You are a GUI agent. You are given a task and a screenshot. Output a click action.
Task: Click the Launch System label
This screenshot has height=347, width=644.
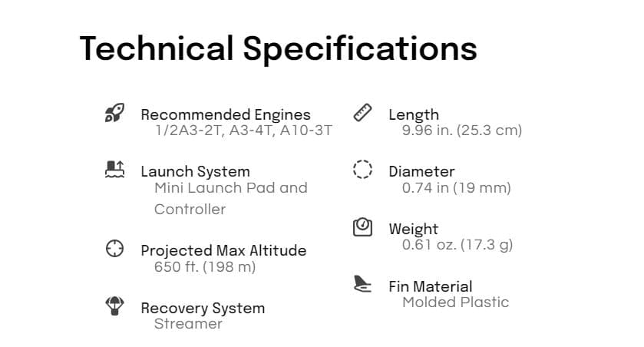(195, 172)
